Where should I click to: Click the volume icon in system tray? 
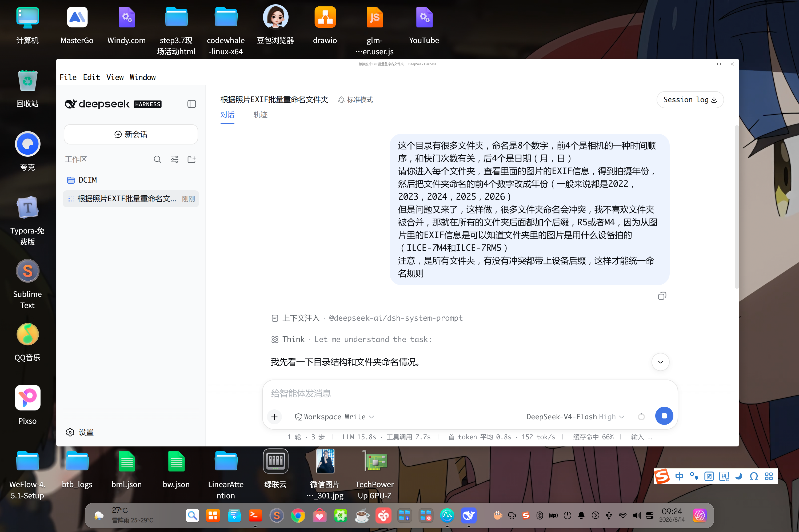click(x=636, y=515)
